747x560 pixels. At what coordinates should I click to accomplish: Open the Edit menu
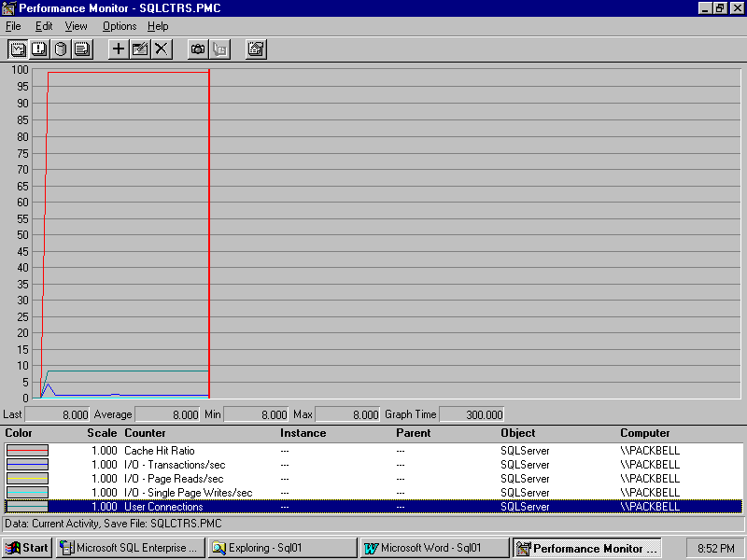(44, 26)
